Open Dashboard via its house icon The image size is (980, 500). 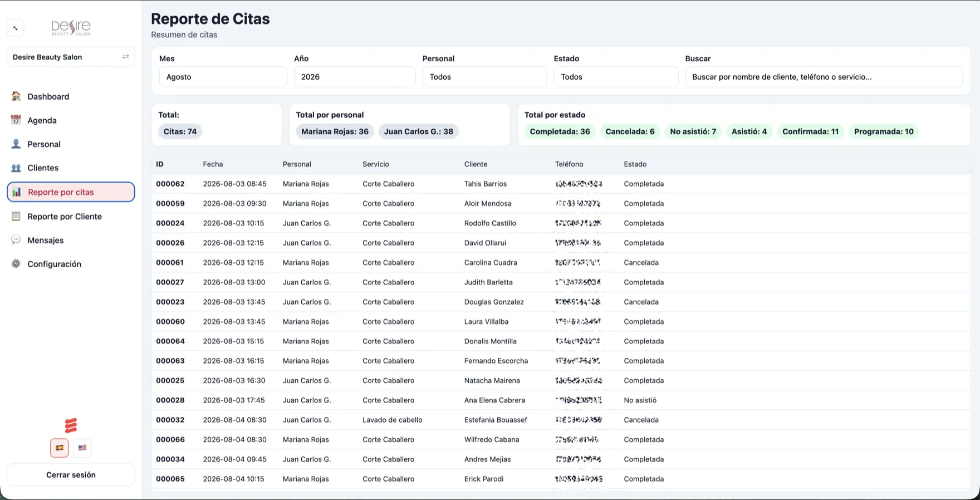(16, 96)
